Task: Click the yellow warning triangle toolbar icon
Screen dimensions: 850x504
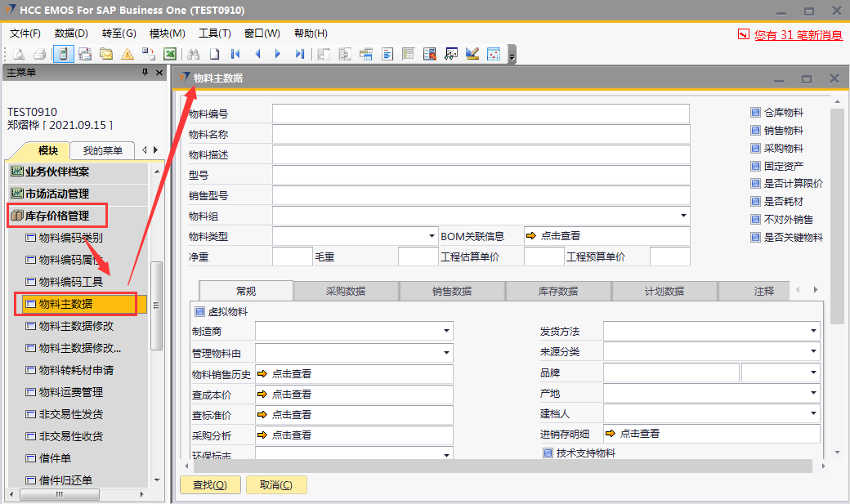Action: pyautogui.click(x=127, y=54)
